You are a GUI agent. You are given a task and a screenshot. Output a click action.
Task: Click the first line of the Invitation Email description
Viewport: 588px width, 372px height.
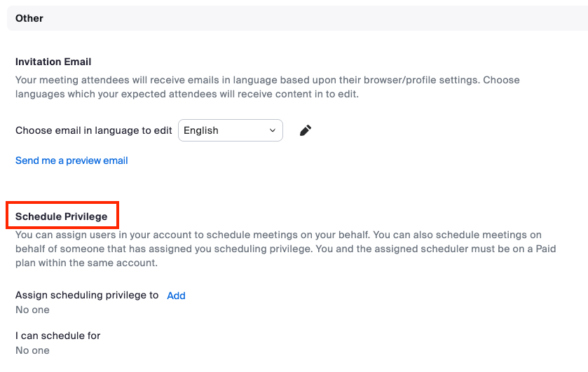coord(268,80)
